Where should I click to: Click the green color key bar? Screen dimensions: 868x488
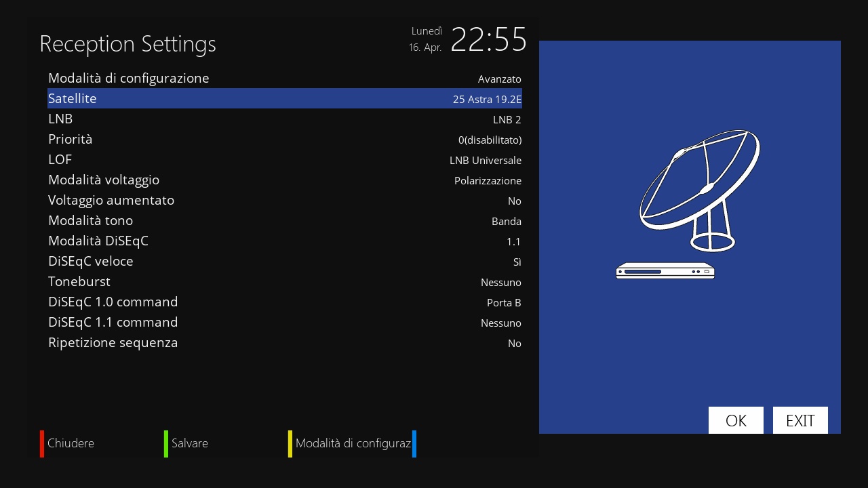(x=166, y=444)
